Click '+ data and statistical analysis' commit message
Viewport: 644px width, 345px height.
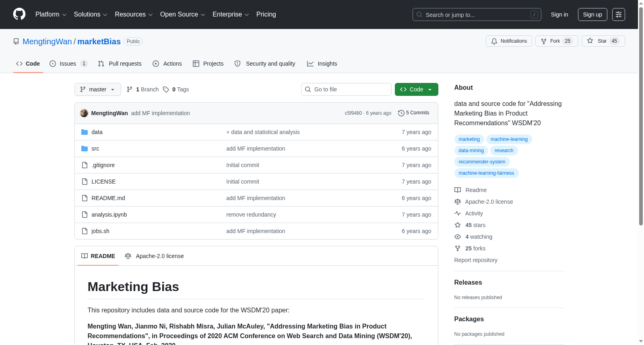pos(263,132)
